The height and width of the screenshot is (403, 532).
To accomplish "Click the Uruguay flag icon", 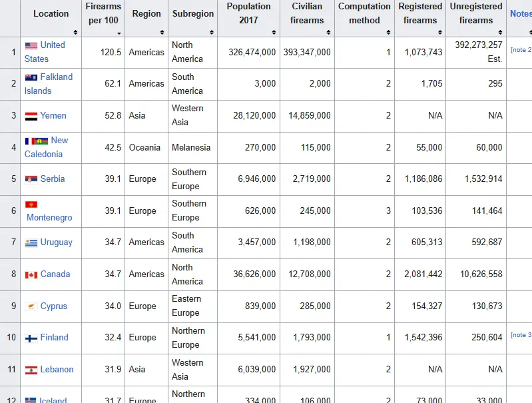I will coord(31,242).
